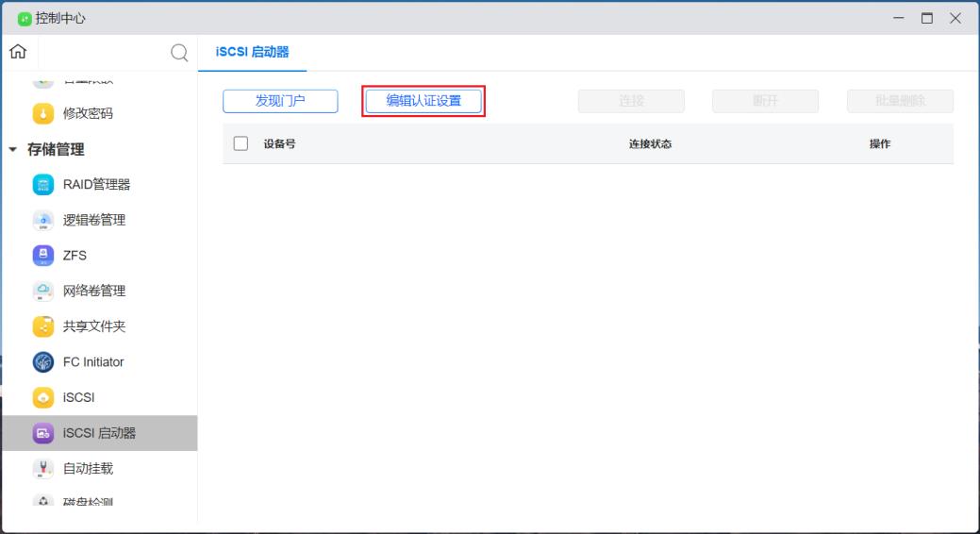The height and width of the screenshot is (534, 980).
Task: Select the iSCSI 启动器 tab
Action: [x=253, y=52]
